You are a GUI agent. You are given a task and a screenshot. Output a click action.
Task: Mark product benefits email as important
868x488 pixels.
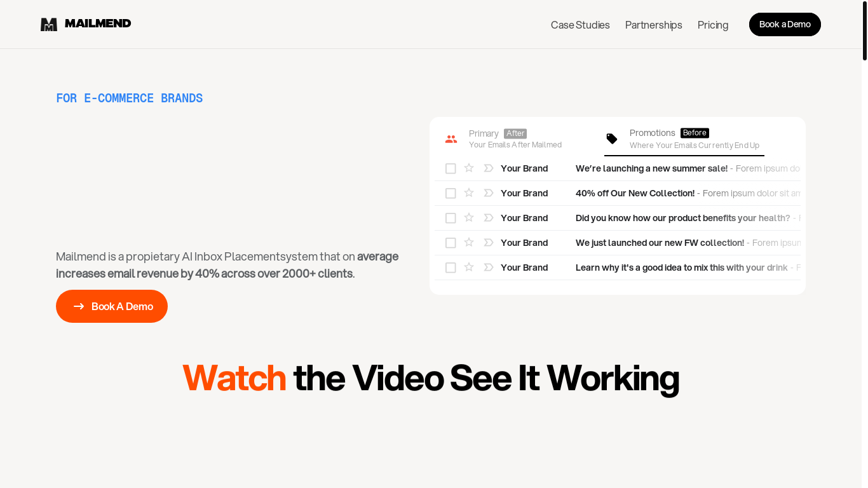(x=489, y=218)
